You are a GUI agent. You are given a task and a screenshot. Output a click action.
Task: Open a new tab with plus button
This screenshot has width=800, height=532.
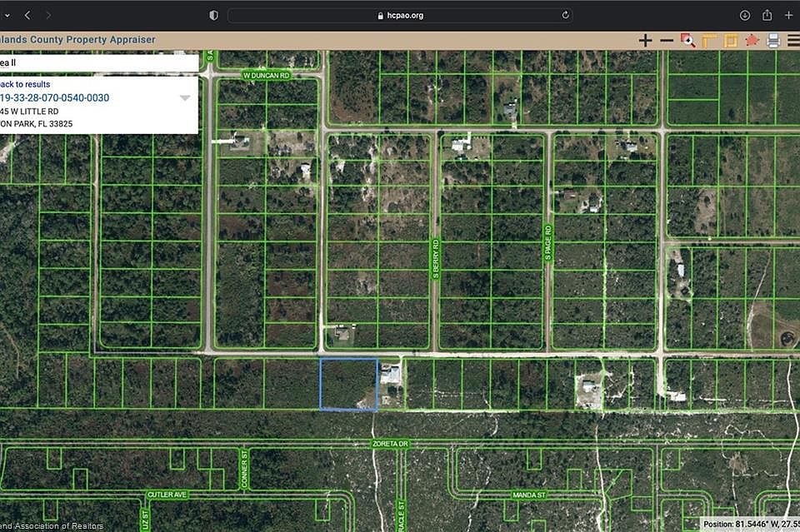(789, 15)
